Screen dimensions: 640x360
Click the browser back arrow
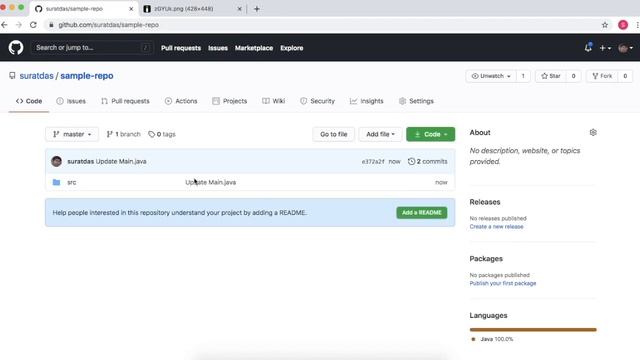[4, 25]
